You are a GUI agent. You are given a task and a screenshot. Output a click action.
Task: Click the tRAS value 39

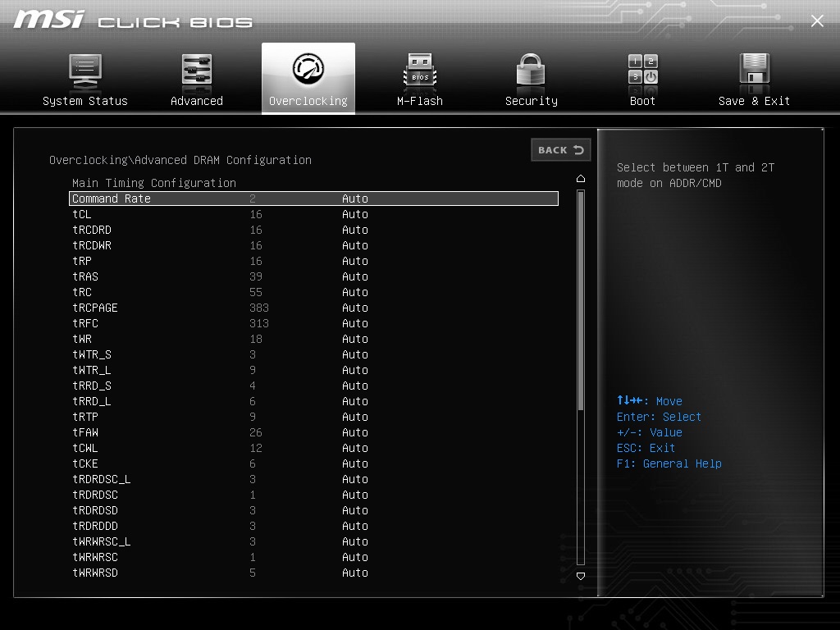point(256,276)
